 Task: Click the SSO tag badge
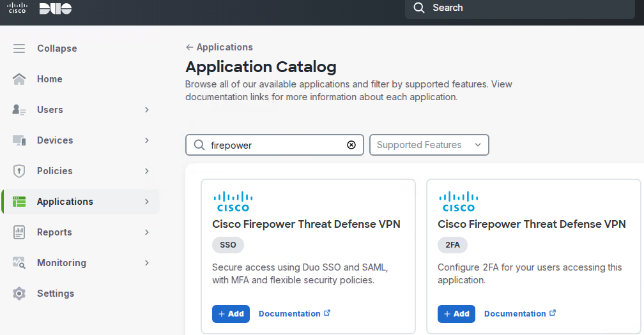pyautogui.click(x=228, y=245)
